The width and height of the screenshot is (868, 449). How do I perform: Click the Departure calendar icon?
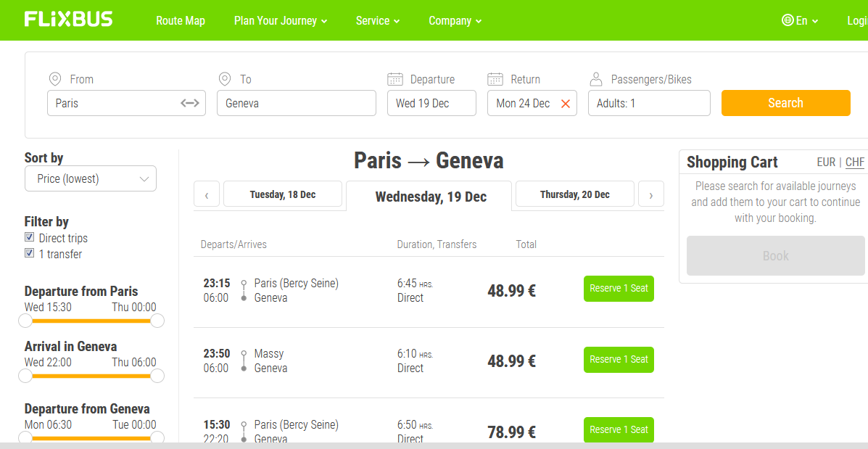click(395, 79)
